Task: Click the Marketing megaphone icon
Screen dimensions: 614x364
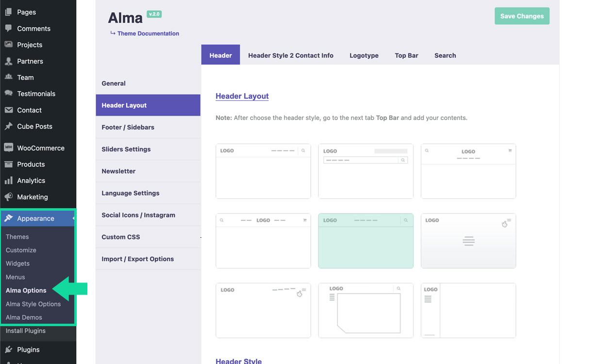Action: tap(8, 197)
